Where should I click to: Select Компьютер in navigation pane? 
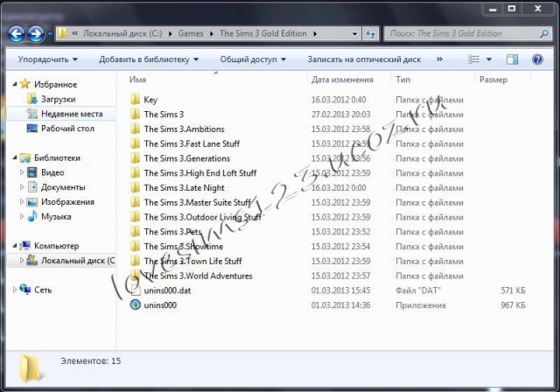pos(56,246)
